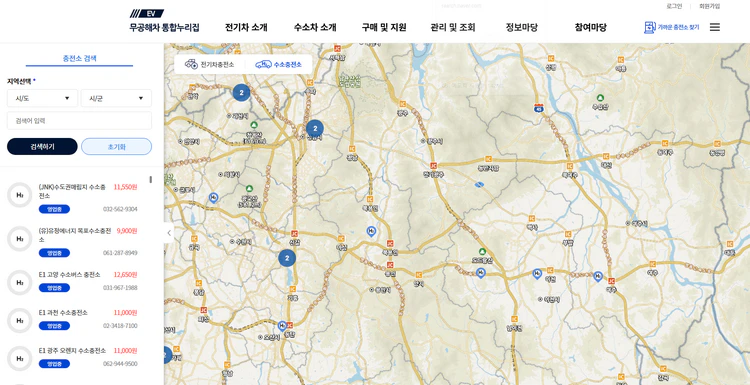The width and height of the screenshot is (750, 385).
Task: Select the cluster marker 2 at 성남시
Action: coord(315,128)
